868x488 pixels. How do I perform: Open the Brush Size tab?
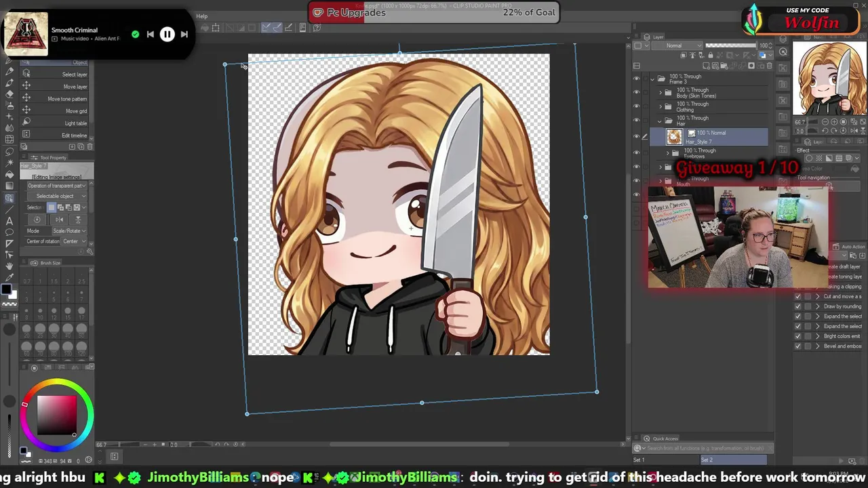click(x=45, y=263)
